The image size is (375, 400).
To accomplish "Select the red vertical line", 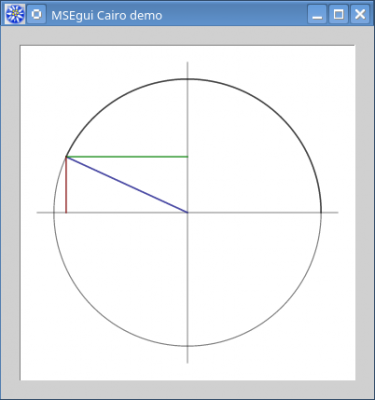I will (x=66, y=185).
